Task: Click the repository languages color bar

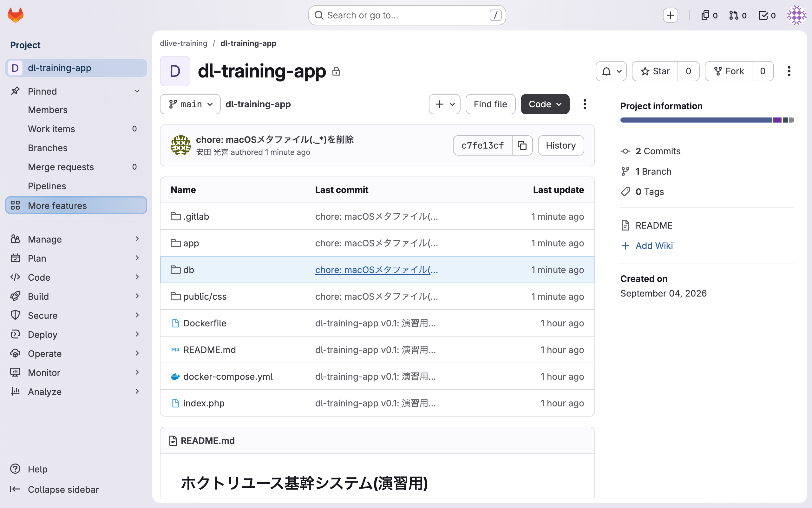Action: click(x=707, y=120)
